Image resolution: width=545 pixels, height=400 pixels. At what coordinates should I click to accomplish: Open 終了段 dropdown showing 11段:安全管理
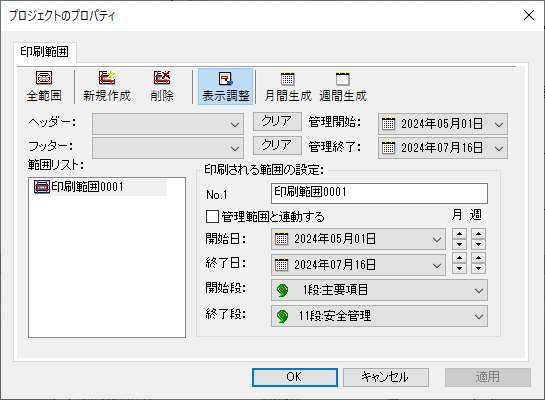coord(379,316)
